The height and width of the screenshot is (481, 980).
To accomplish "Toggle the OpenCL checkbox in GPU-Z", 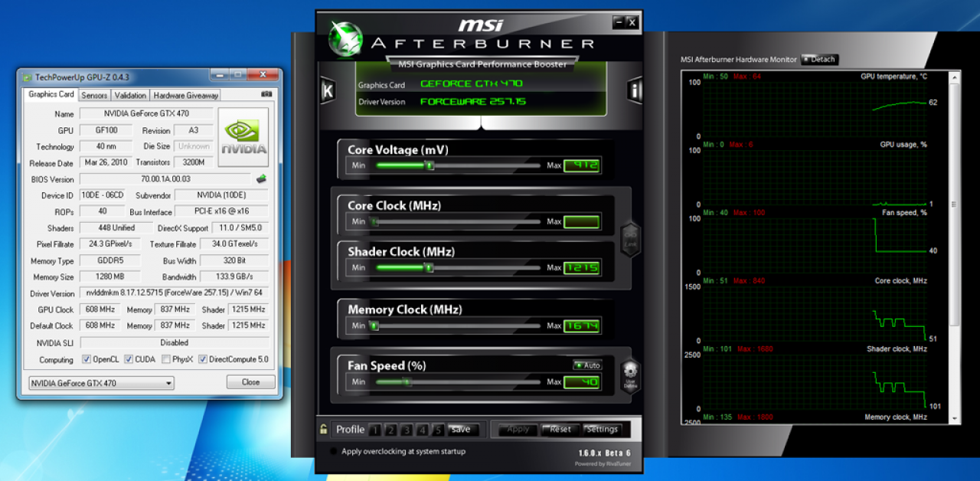I will click(88, 359).
